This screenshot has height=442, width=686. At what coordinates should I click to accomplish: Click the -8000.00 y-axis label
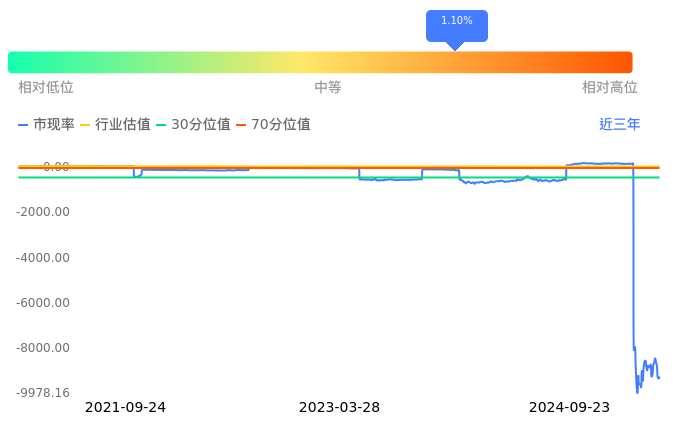click(43, 348)
